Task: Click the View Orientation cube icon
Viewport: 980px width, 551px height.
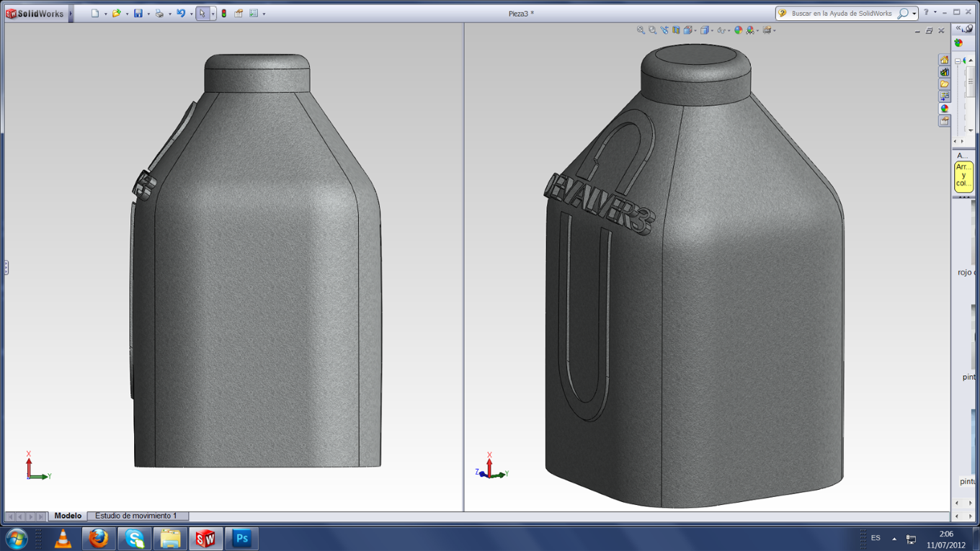Action: (688, 30)
